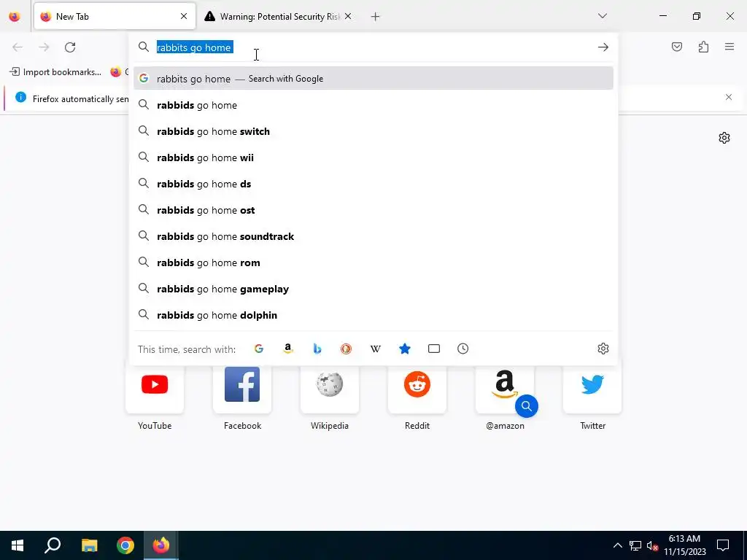Open new tab personalize gear icon
747x560 pixels.
tap(724, 138)
